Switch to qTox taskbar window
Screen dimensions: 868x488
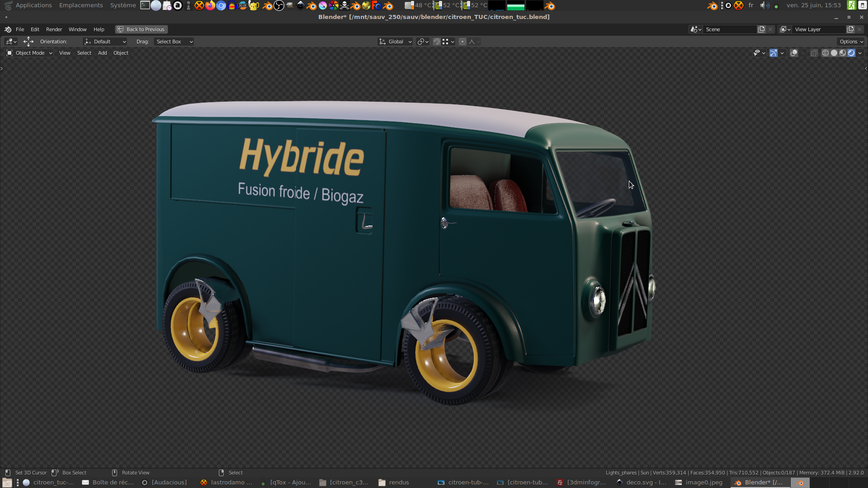click(286, 483)
